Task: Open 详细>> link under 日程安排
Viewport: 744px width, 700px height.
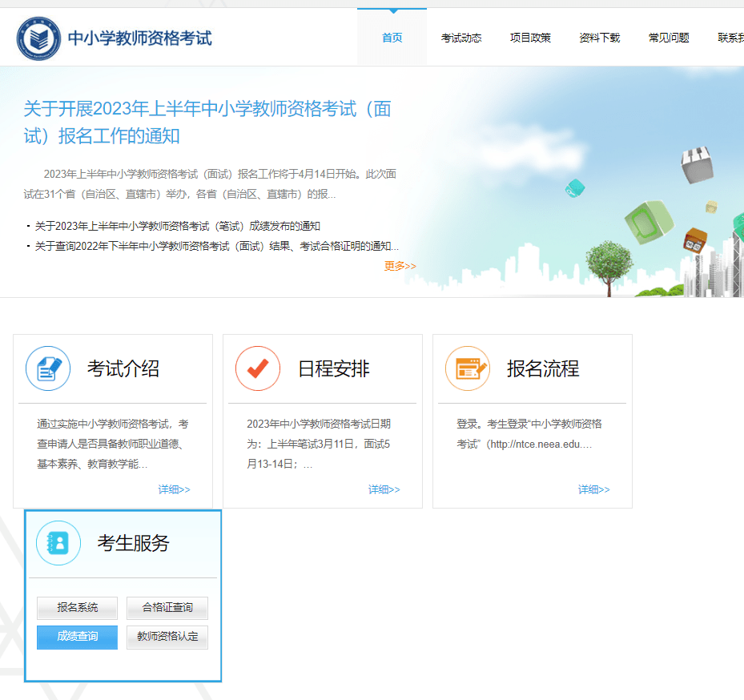Action: tap(384, 489)
